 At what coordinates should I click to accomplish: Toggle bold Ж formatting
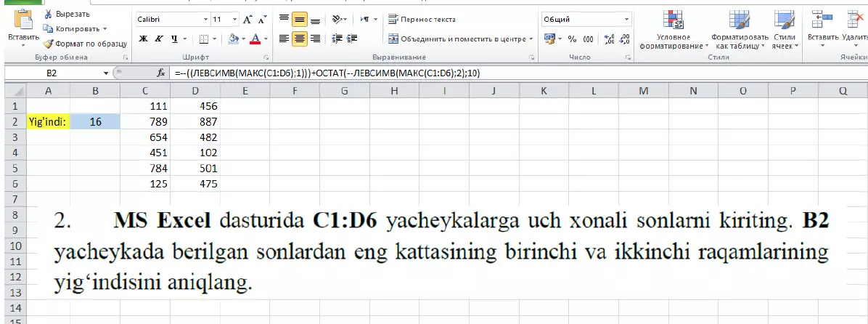[144, 39]
